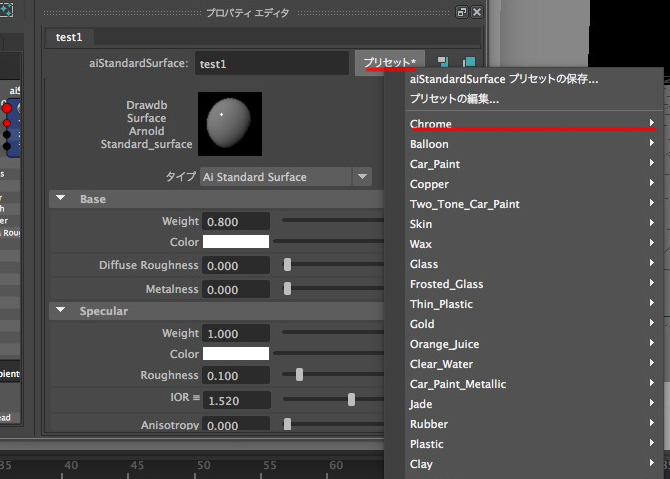The image size is (670, 479).
Task: Edit Diffuse Roughness value field
Action: pos(236,265)
